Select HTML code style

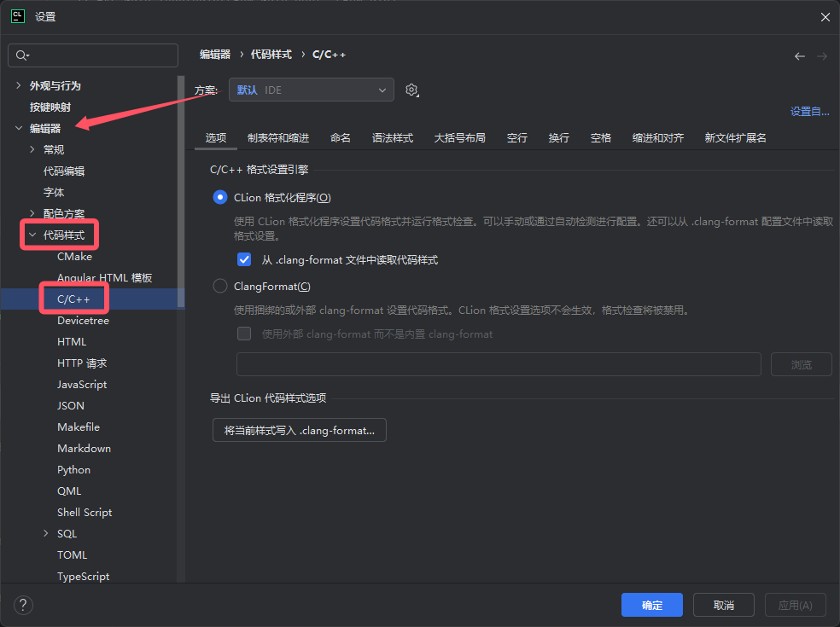coord(72,341)
